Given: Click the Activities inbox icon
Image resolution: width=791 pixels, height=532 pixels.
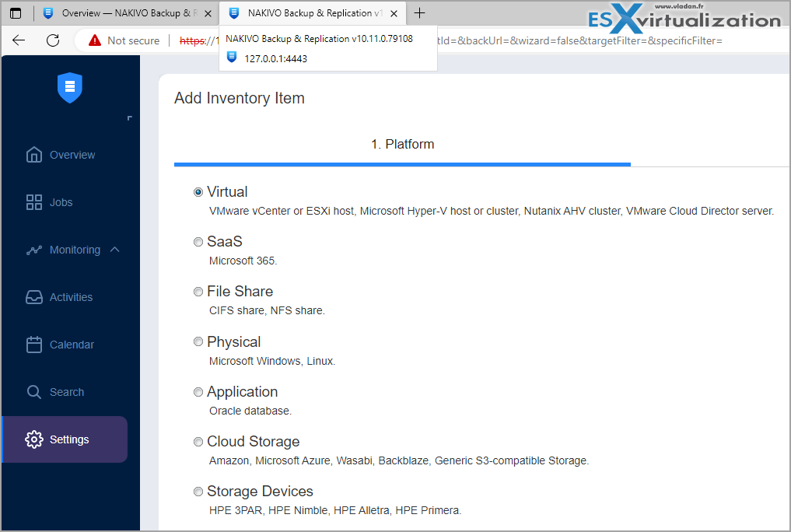Looking at the screenshot, I should pyautogui.click(x=33, y=297).
